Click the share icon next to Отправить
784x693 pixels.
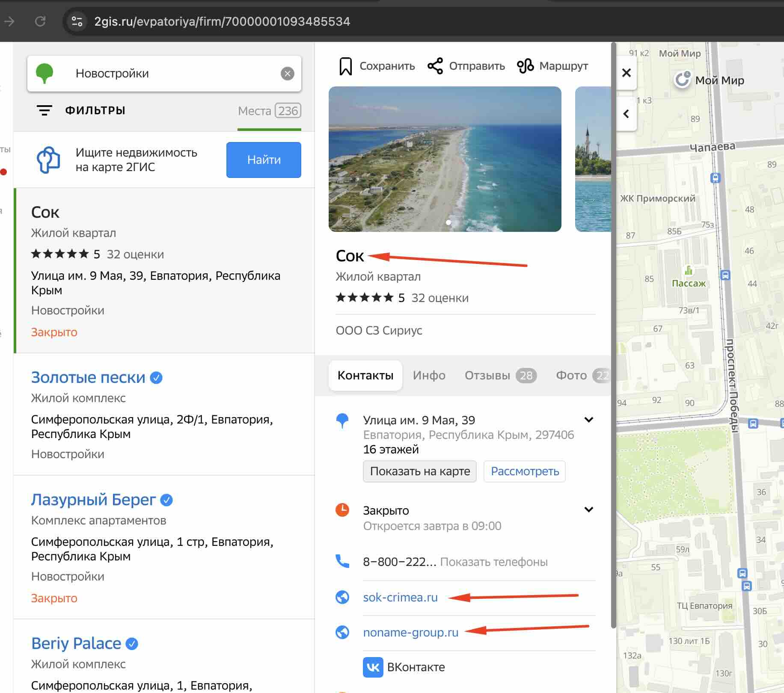point(435,66)
